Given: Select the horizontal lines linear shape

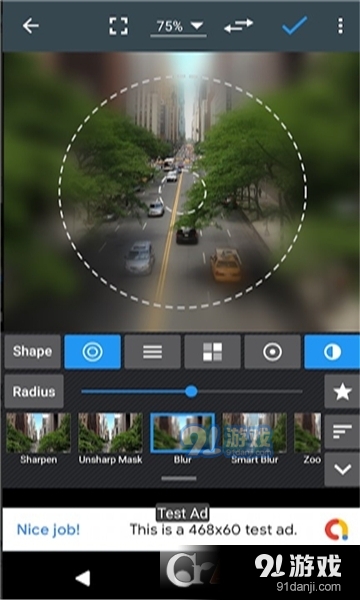Looking at the screenshot, I should tap(153, 352).
